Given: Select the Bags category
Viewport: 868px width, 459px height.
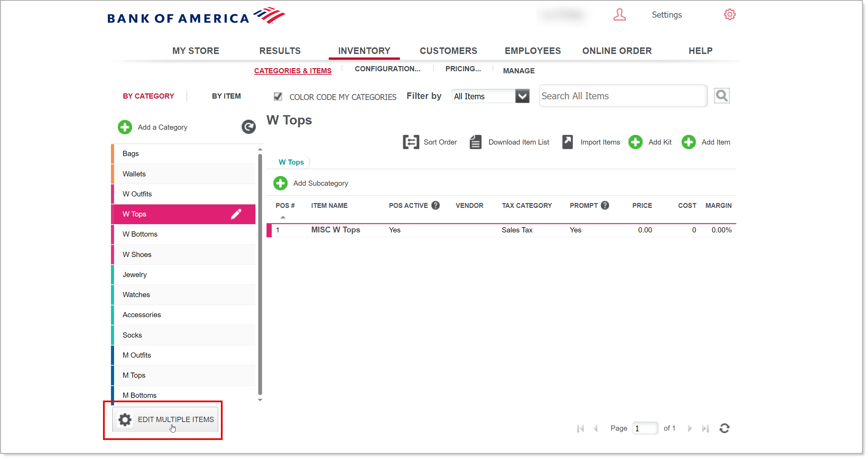Looking at the screenshot, I should [183, 154].
